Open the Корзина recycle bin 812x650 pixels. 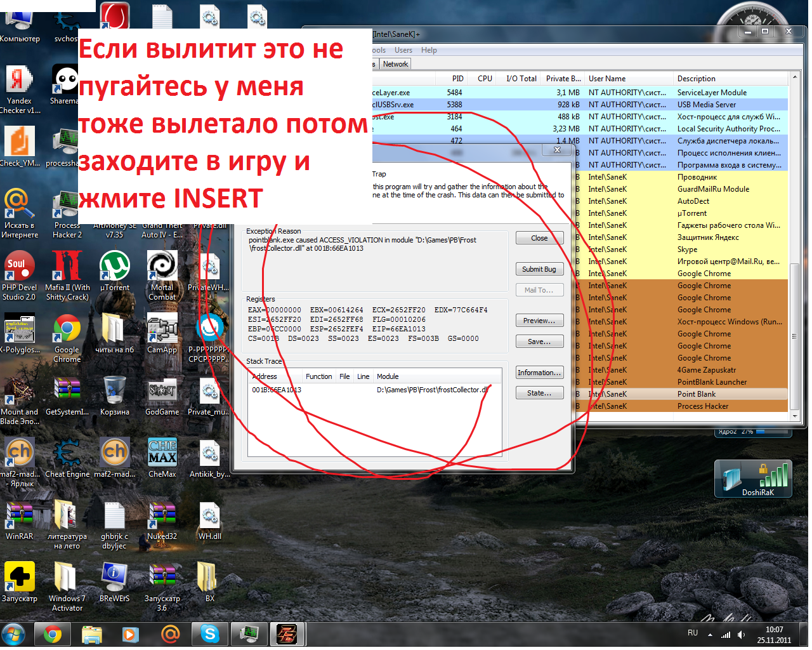pyautogui.click(x=114, y=396)
